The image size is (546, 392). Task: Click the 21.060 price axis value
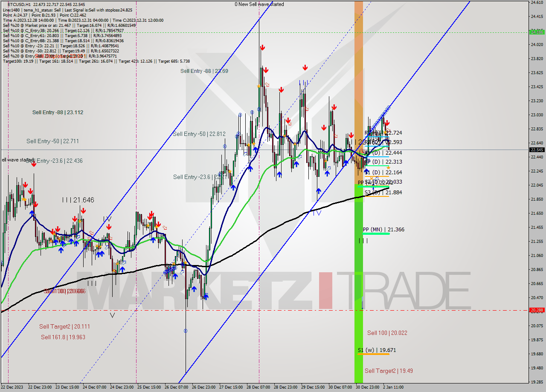pos(537,255)
